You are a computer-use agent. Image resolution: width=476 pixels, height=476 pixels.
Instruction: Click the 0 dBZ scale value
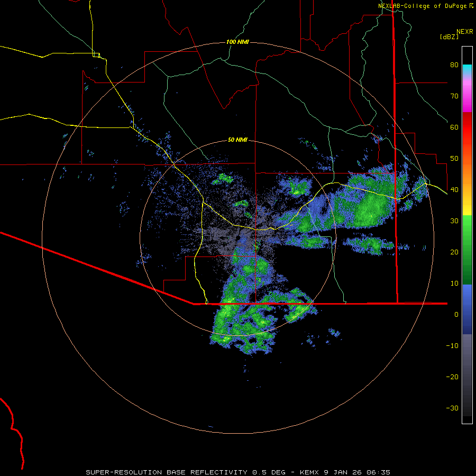point(456,315)
